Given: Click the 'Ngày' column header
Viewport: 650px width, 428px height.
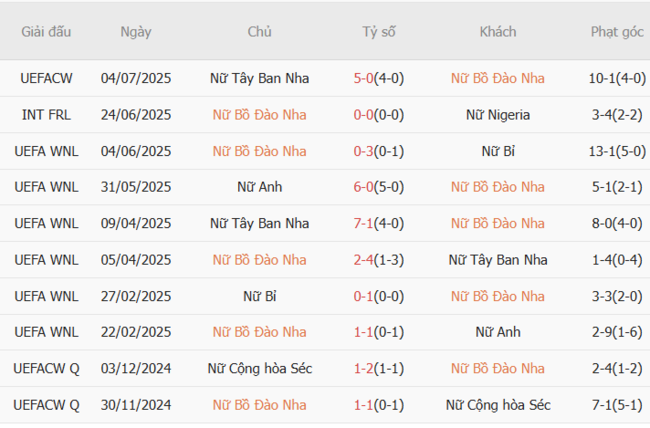Looking at the screenshot, I should 136,32.
